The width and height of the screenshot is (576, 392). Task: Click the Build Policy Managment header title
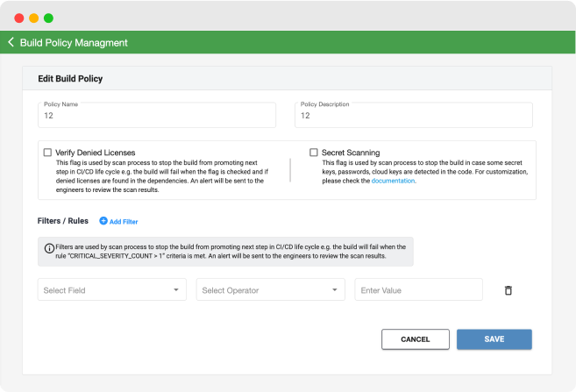[74, 42]
